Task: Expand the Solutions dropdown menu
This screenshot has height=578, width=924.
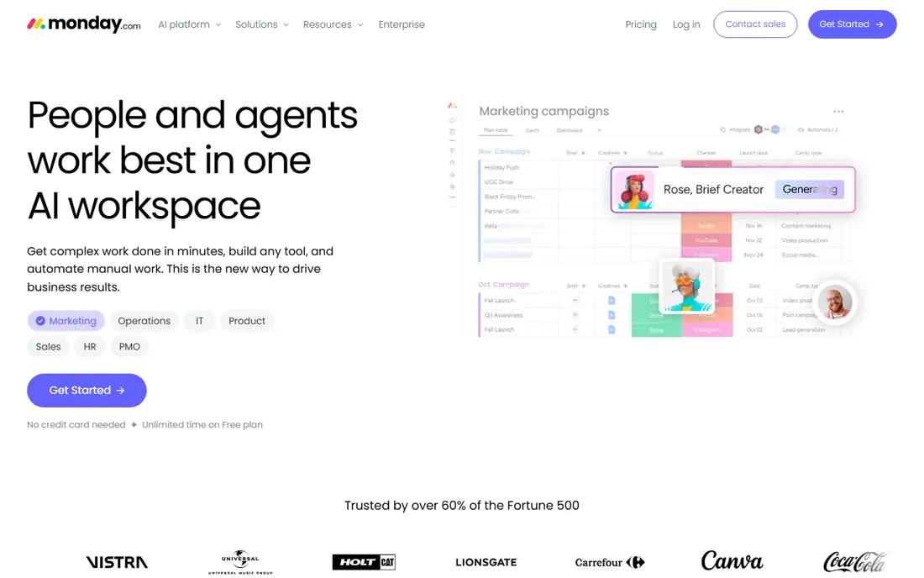Action: click(261, 24)
